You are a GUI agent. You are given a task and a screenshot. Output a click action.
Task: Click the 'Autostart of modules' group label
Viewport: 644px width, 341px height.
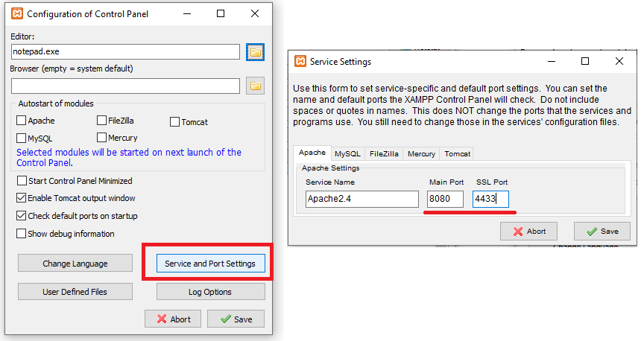pos(56,103)
